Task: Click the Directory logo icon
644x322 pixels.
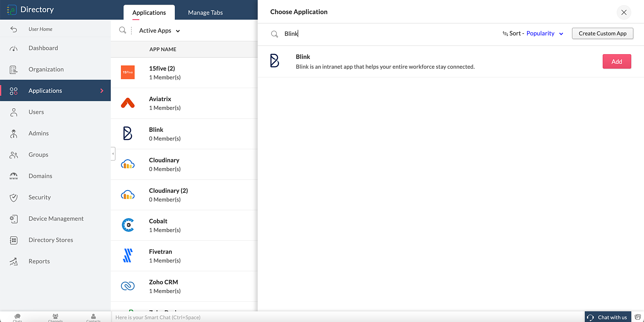Action: click(12, 10)
